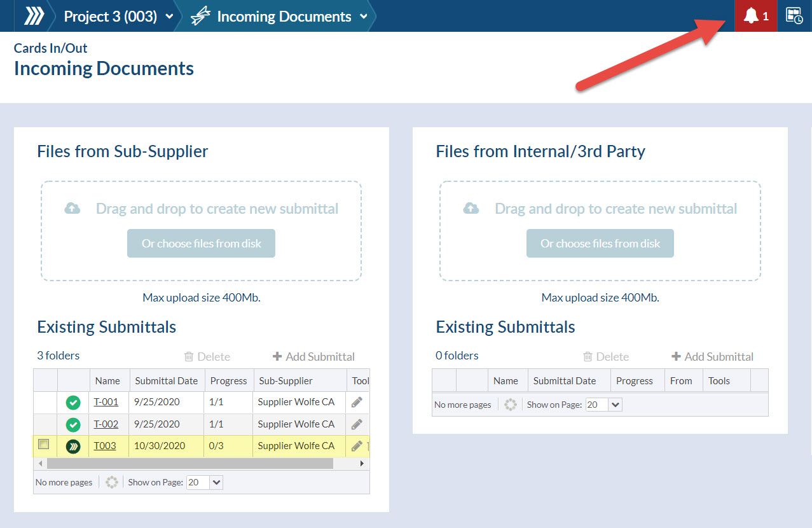Expand the Project 3 (003) dropdown
Viewport: 812px width, 528px height.
click(x=169, y=17)
